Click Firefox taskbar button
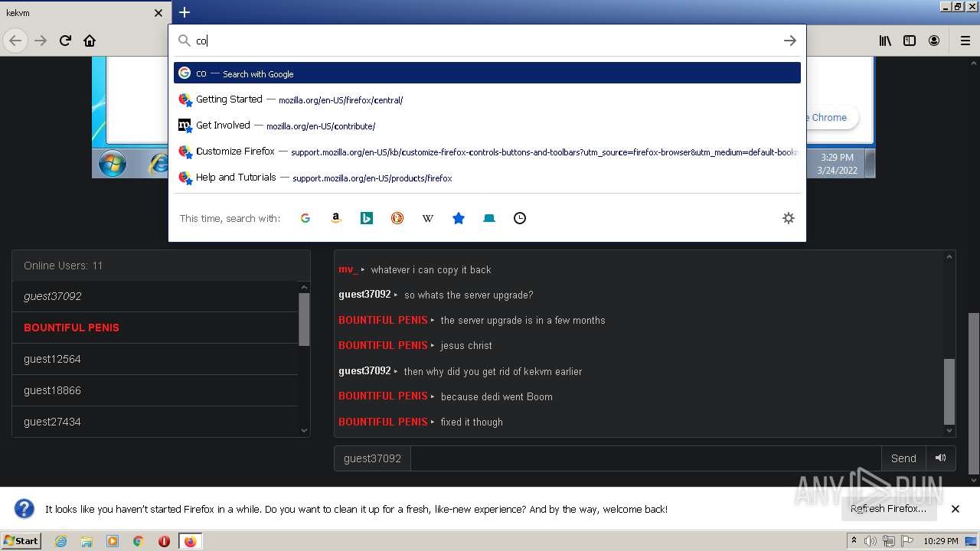The width and height of the screenshot is (980, 551). pyautogui.click(x=190, y=541)
